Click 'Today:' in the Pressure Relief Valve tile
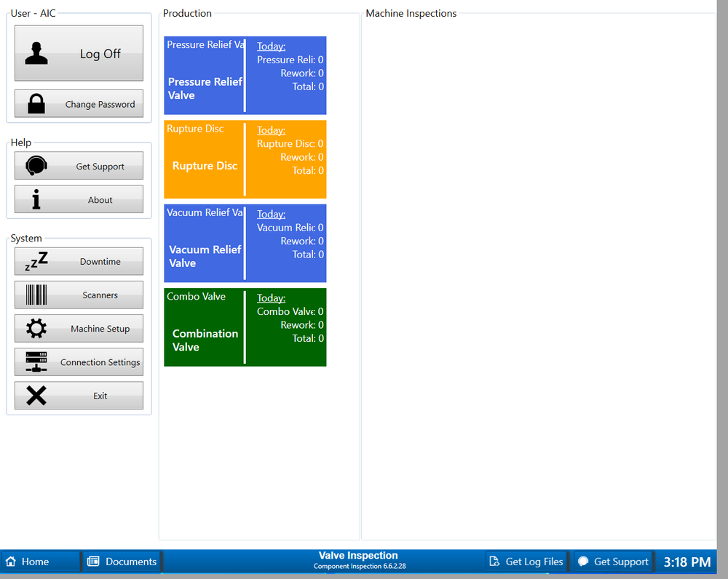The height and width of the screenshot is (579, 728). [271, 46]
